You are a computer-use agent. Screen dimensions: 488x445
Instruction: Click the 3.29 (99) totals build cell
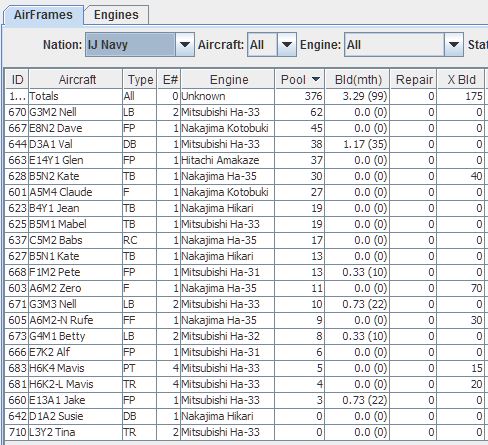pyautogui.click(x=357, y=96)
